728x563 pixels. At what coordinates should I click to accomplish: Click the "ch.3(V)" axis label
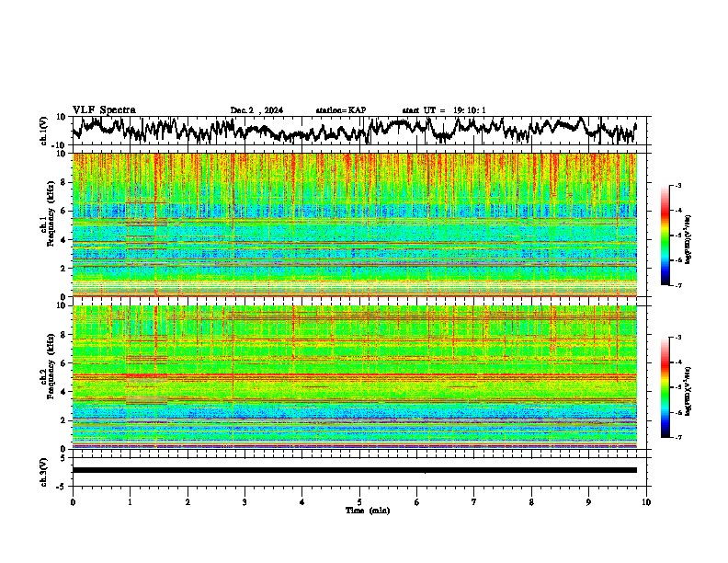pyautogui.click(x=44, y=472)
